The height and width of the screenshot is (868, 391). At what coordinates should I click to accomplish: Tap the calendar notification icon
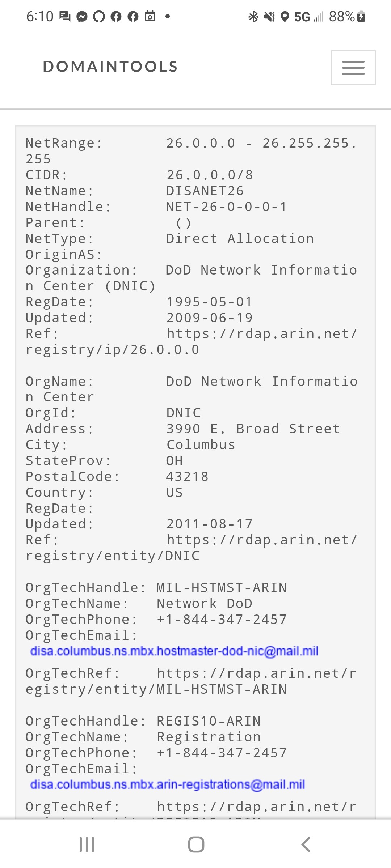(150, 17)
